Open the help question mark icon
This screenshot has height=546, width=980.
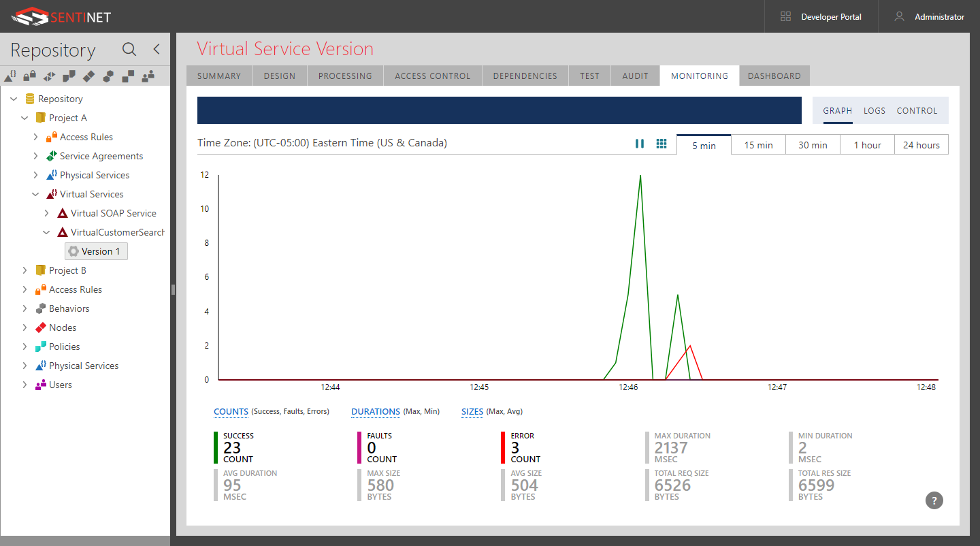tap(934, 500)
